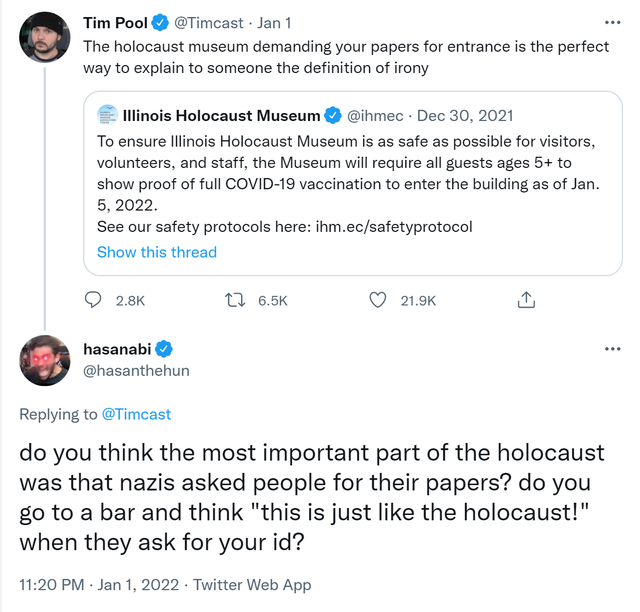
Task: Open hasanabi's profile avatar
Action: pos(45,361)
